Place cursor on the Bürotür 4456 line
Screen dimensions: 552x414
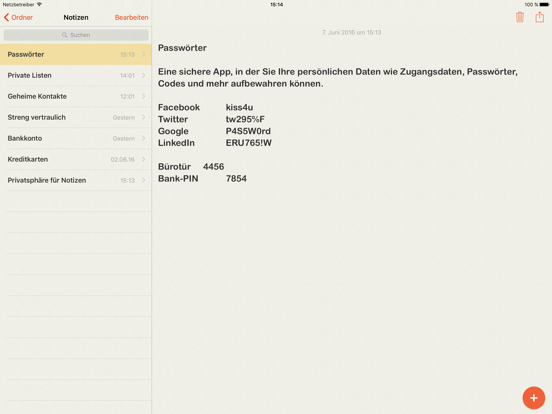[x=191, y=167]
